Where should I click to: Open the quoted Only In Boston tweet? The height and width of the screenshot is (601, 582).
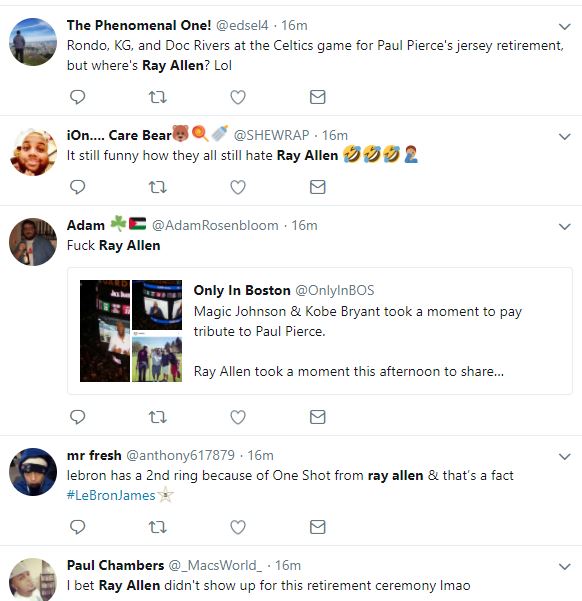point(320,331)
